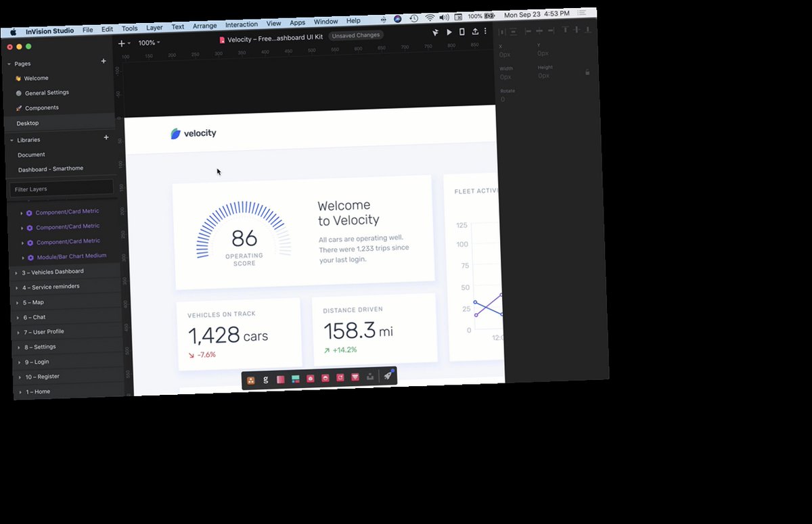Click the Width value field
The width and height of the screenshot is (812, 524).
click(506, 77)
